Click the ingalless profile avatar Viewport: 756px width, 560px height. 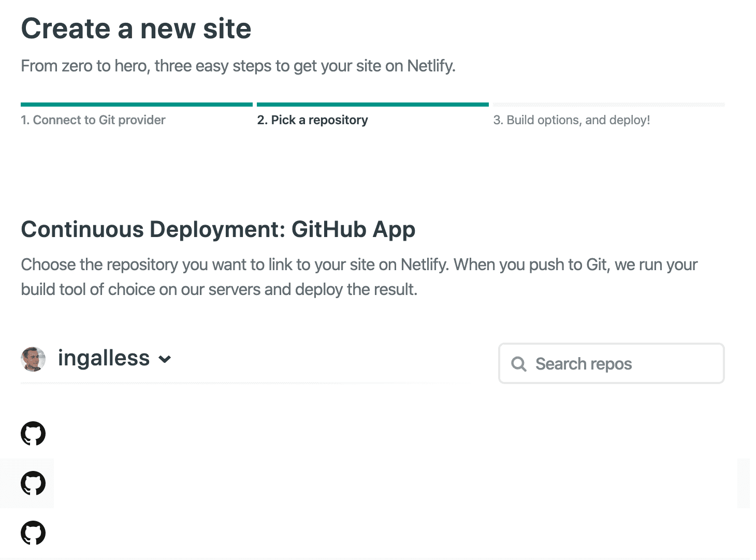point(33,359)
